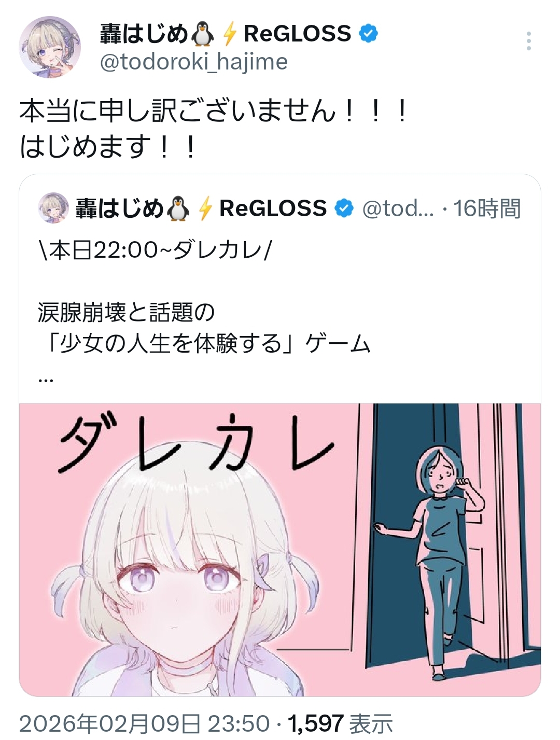Click the quoted author name 轟はじめ

pyautogui.click(x=119, y=208)
